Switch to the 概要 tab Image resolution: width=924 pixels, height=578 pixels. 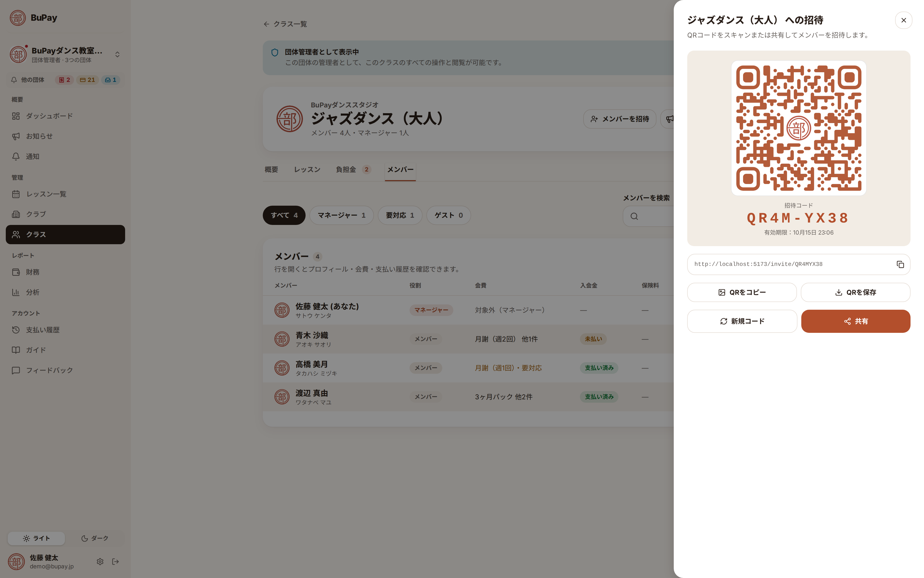click(x=271, y=169)
